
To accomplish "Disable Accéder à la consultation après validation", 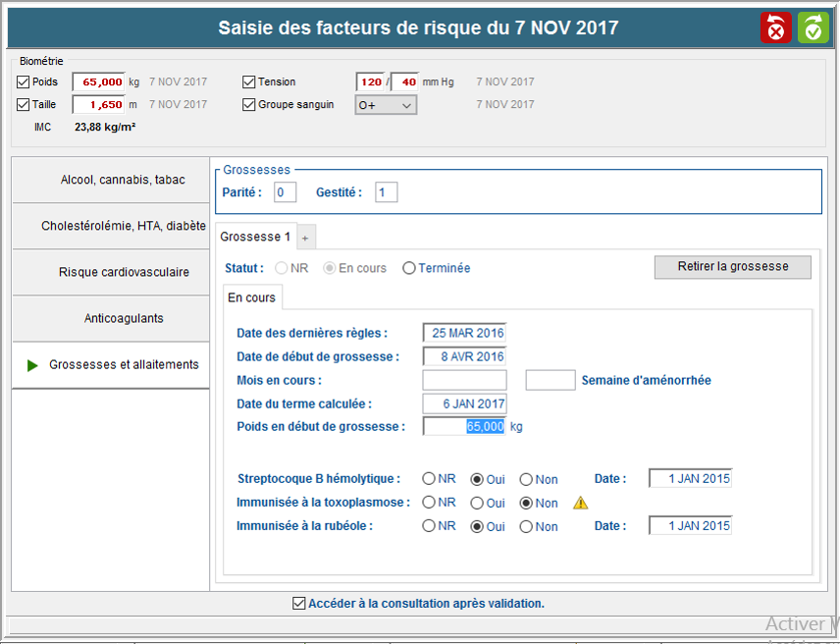I will tap(299, 604).
